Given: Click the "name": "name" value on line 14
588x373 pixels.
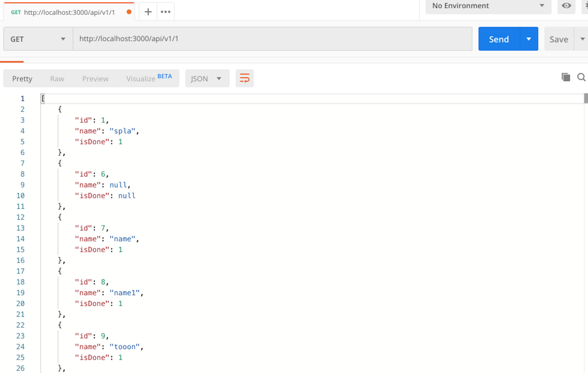Looking at the screenshot, I should click(x=123, y=239).
